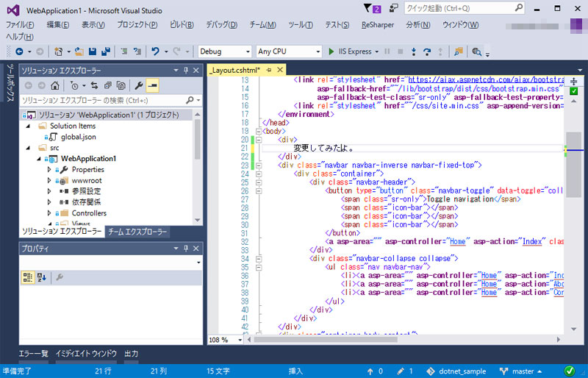This screenshot has height=378, width=588.
Task: Toggle Categorized view in Properties panel
Action: 28,277
